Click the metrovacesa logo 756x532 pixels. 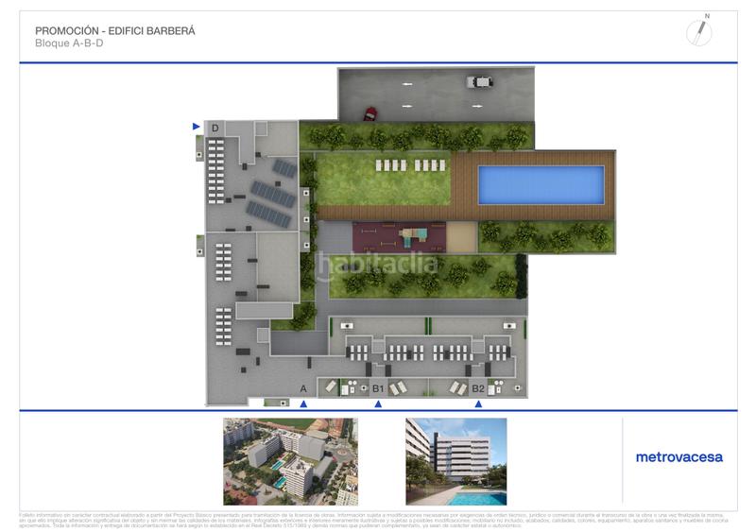coord(679,457)
